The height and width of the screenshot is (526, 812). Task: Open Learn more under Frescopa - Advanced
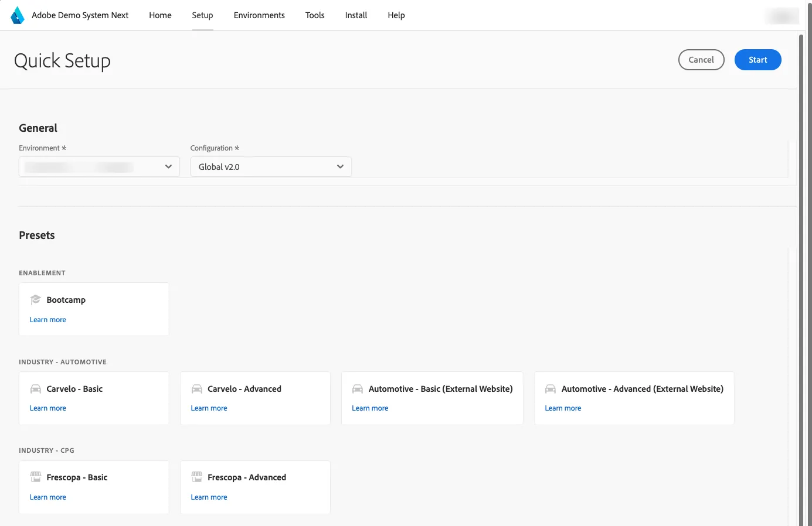coord(209,497)
